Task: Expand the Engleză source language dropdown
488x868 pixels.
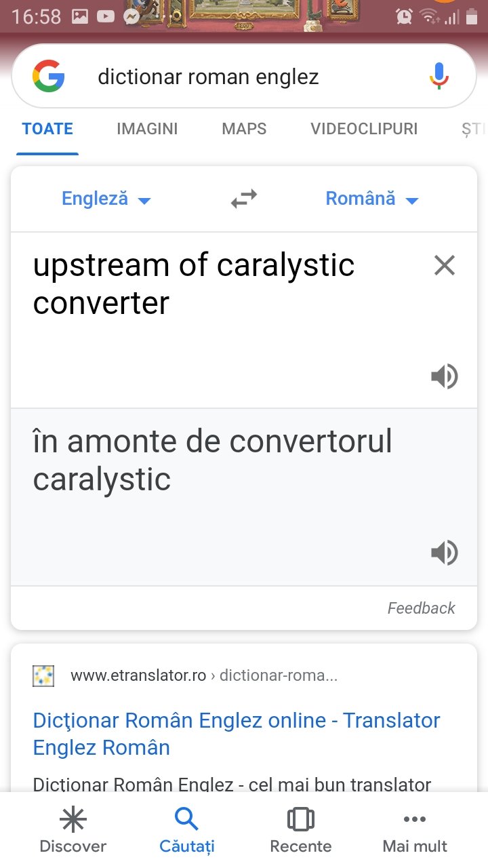Action: tap(106, 199)
